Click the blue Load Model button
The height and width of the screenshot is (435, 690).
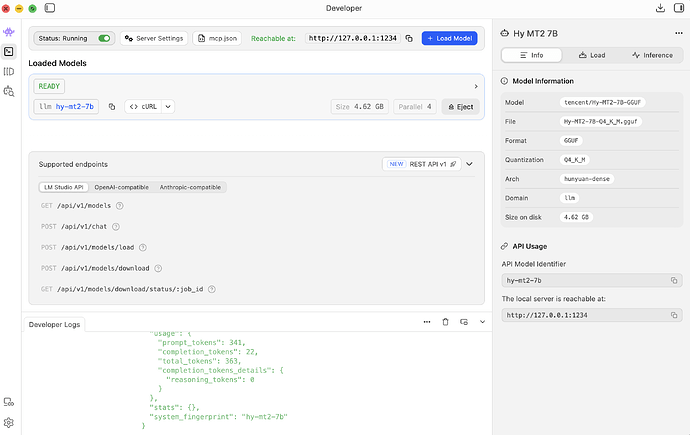[x=449, y=38]
